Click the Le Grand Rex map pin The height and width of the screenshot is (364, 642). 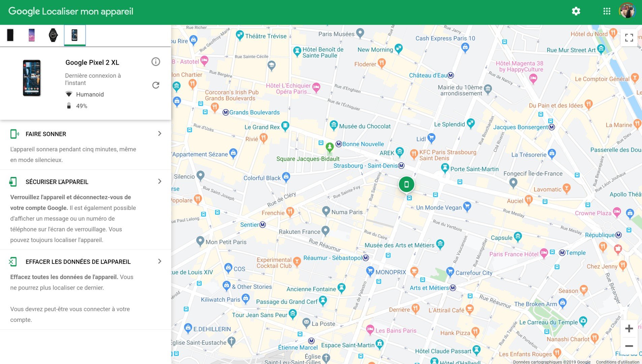285,126
